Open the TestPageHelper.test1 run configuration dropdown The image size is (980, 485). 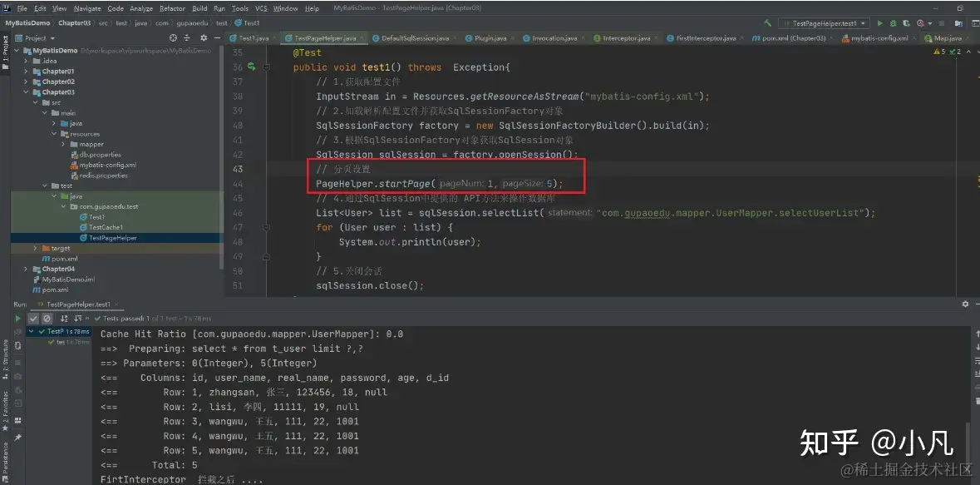(x=825, y=23)
